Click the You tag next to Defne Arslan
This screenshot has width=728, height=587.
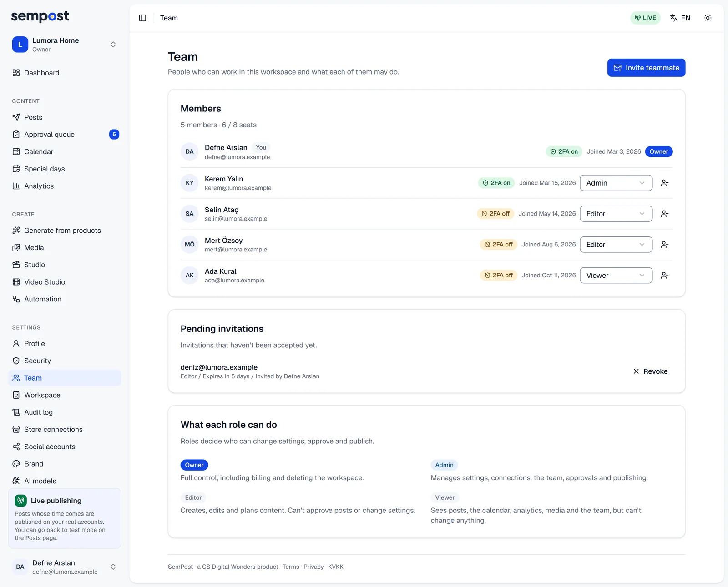pyautogui.click(x=261, y=148)
